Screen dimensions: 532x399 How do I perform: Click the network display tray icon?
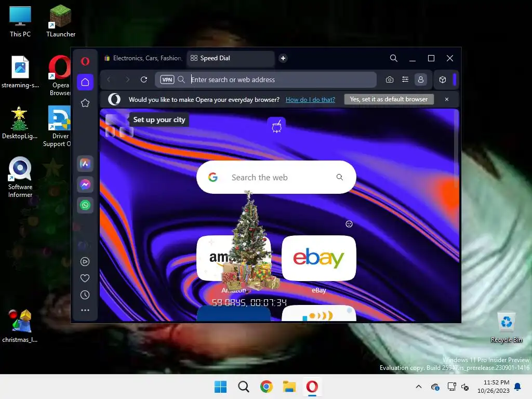[x=451, y=387]
